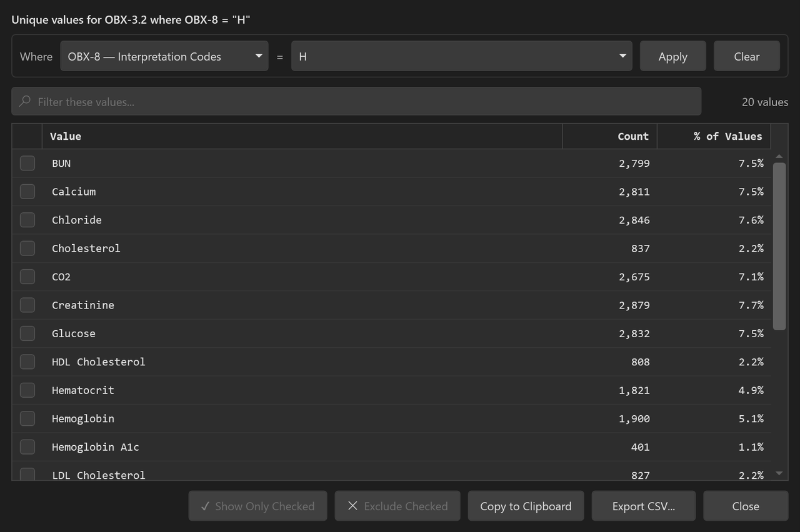Copy values to clipboard
800x532 pixels.
pyautogui.click(x=526, y=506)
